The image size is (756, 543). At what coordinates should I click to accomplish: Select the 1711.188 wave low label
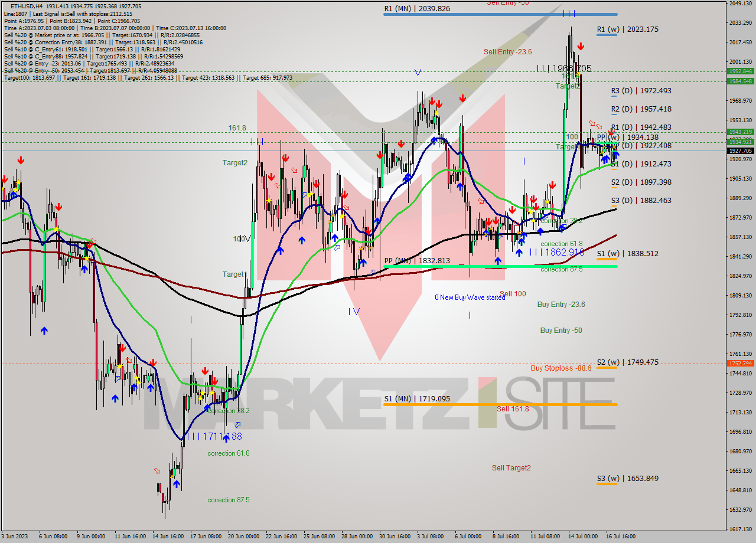214,436
